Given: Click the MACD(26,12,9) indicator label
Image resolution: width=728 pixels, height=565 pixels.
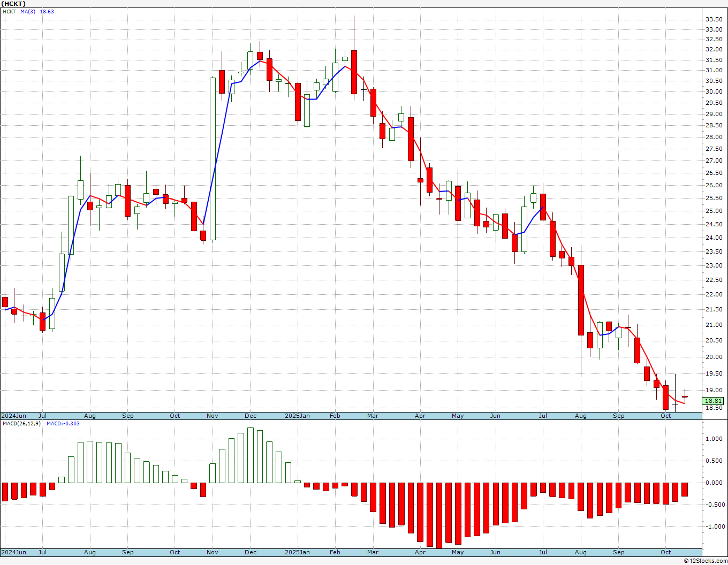Looking at the screenshot, I should tap(21, 424).
